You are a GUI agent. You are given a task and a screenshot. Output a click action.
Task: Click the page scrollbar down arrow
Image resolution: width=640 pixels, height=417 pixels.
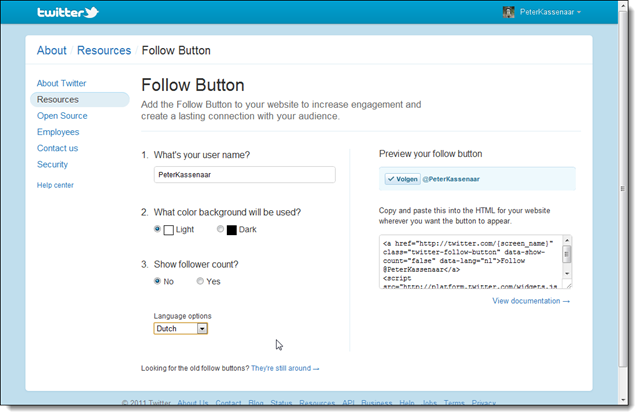click(623, 400)
